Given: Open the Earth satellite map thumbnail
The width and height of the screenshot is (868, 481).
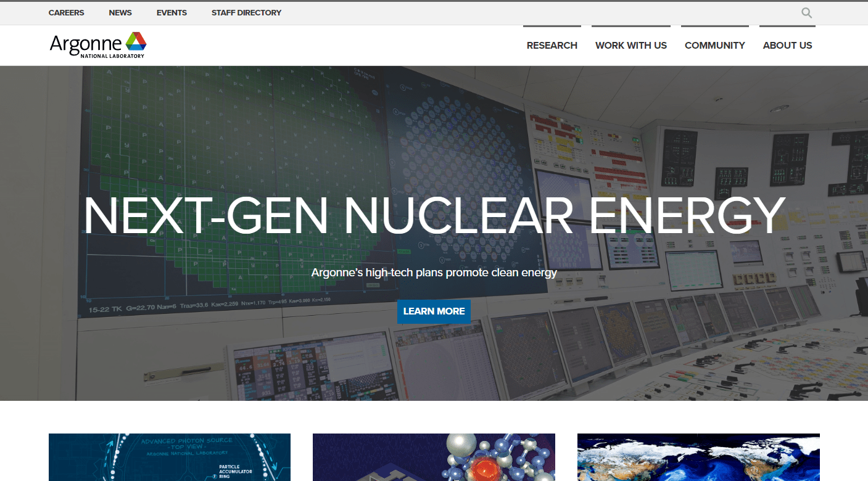Looking at the screenshot, I should [698, 457].
